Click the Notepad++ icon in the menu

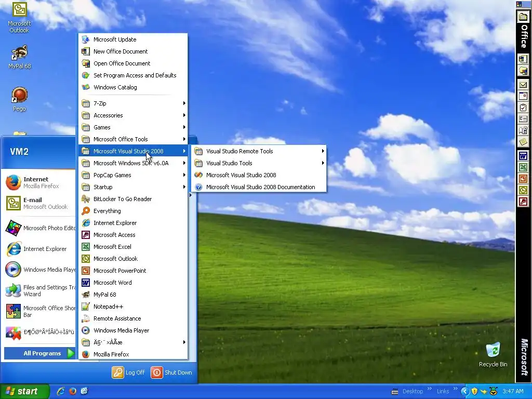pyautogui.click(x=86, y=307)
